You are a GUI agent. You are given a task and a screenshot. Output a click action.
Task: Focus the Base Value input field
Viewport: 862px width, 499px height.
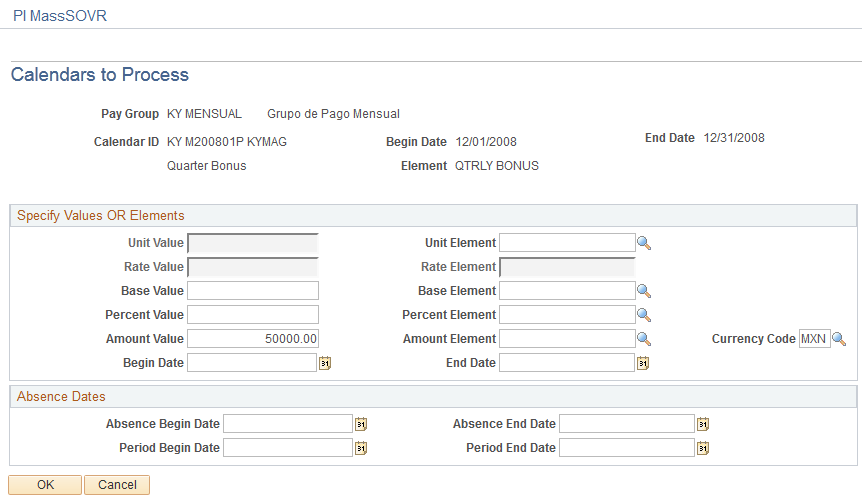pyautogui.click(x=253, y=291)
